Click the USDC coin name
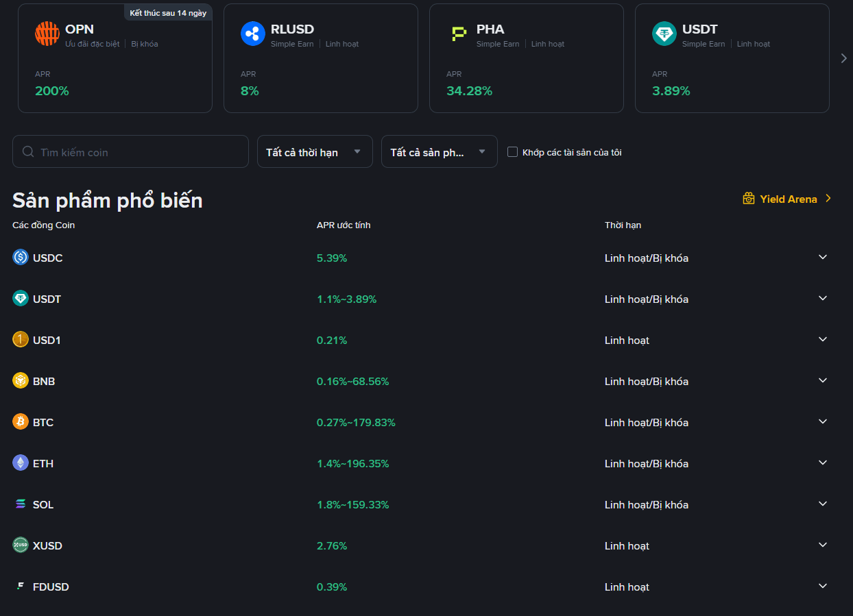 (48, 258)
